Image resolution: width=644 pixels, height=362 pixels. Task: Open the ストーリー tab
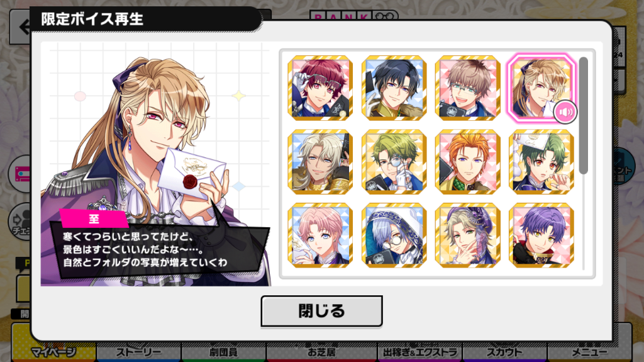[x=139, y=353]
